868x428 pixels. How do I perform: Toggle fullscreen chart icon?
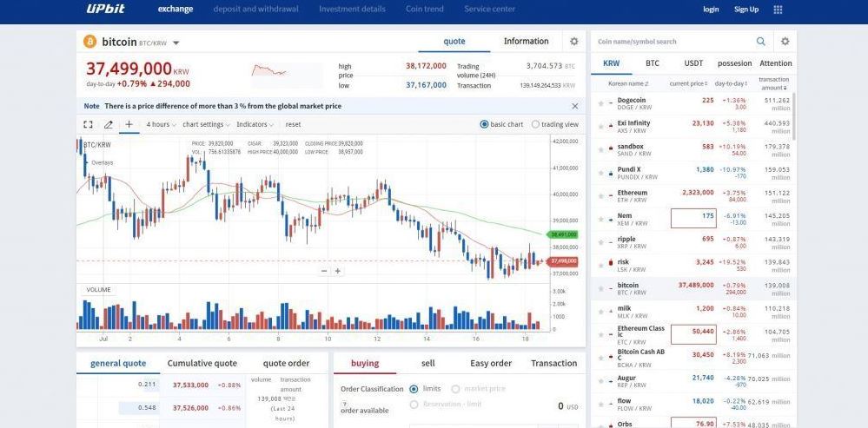pyautogui.click(x=88, y=124)
